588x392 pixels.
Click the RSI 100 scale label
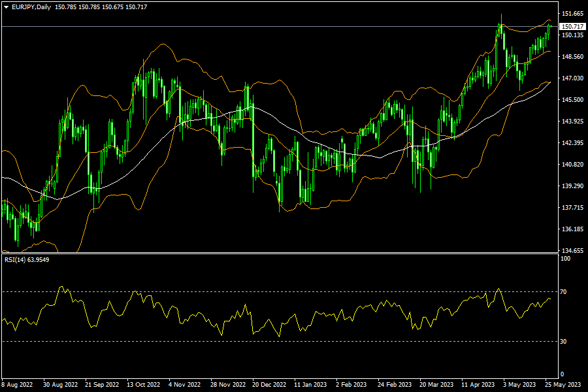point(565,259)
